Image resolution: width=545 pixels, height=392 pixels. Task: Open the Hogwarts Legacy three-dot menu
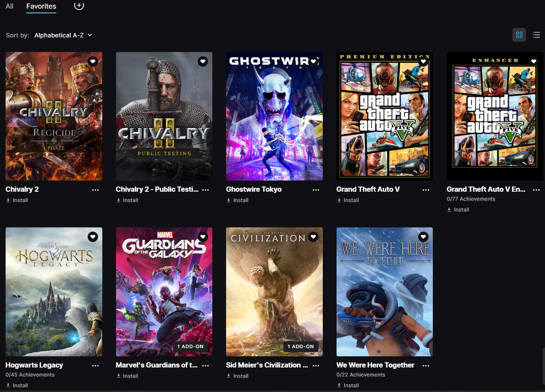pyautogui.click(x=95, y=365)
